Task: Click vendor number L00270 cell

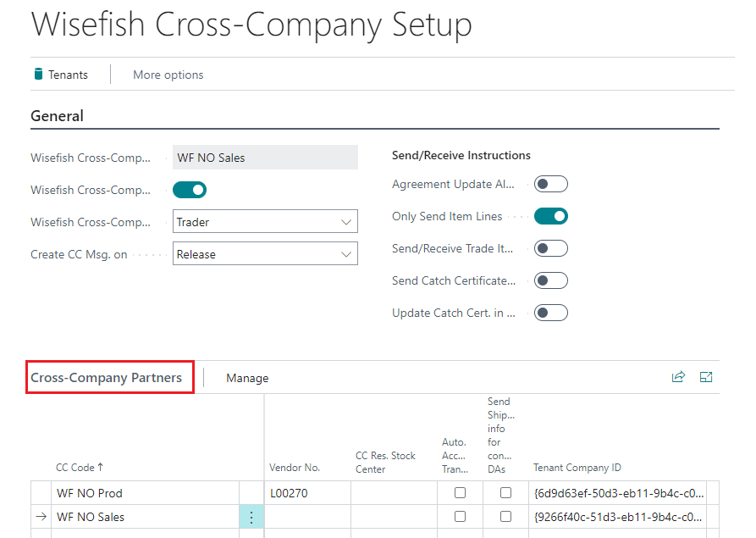Action: click(x=307, y=493)
